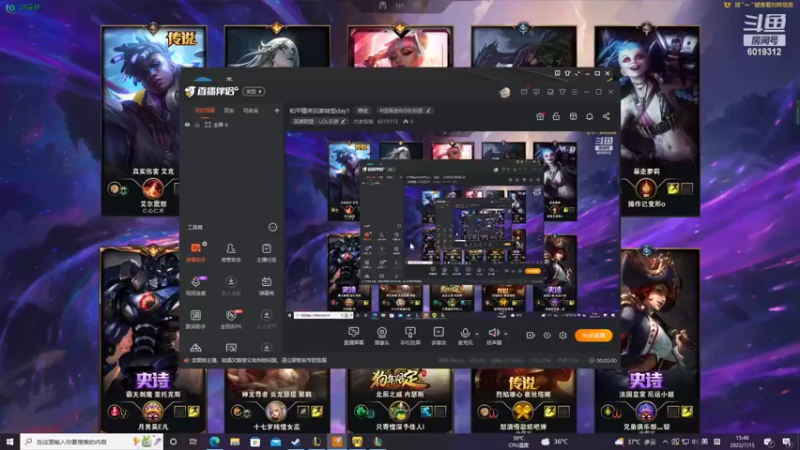Open Task View on taskbar

193,442
